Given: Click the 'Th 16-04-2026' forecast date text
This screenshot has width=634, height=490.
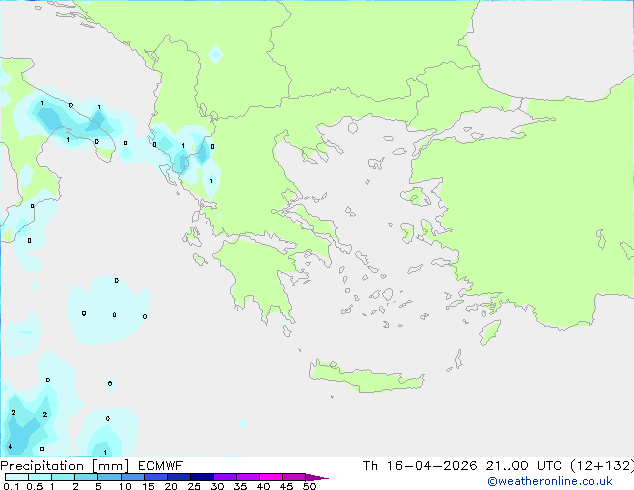Looking at the screenshot, I should pyautogui.click(x=420, y=466).
